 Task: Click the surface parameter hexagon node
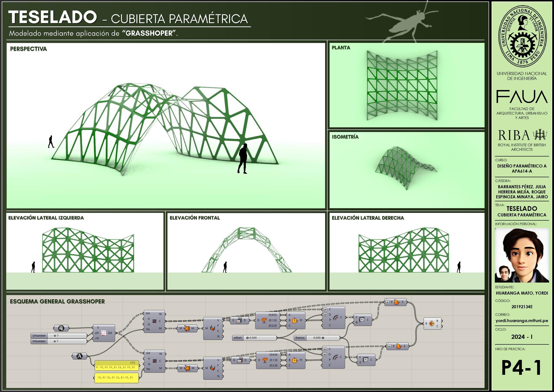pyautogui.click(x=61, y=328)
